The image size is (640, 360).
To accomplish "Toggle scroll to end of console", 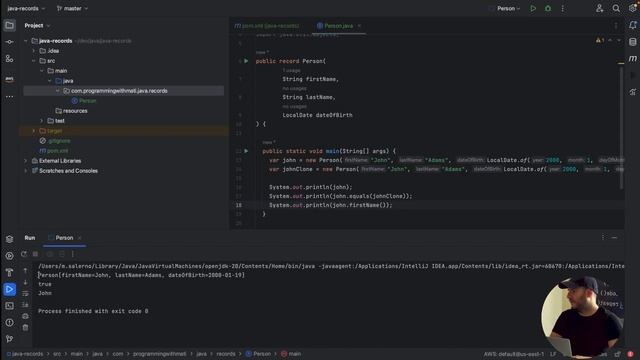I will [x=25, y=304].
